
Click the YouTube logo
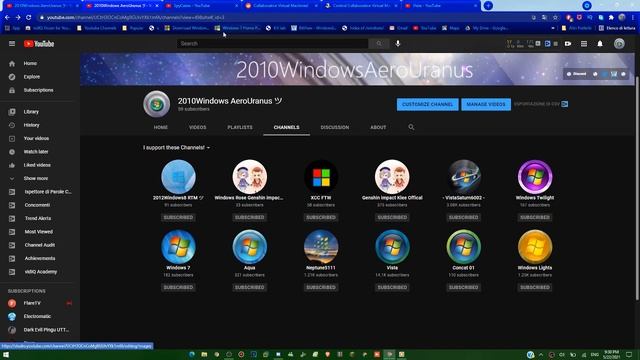coord(39,44)
